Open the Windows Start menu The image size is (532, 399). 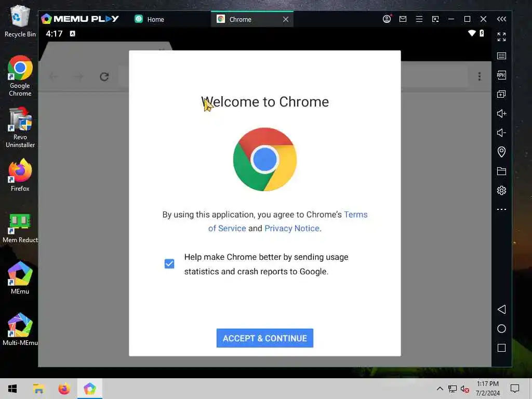pyautogui.click(x=12, y=389)
